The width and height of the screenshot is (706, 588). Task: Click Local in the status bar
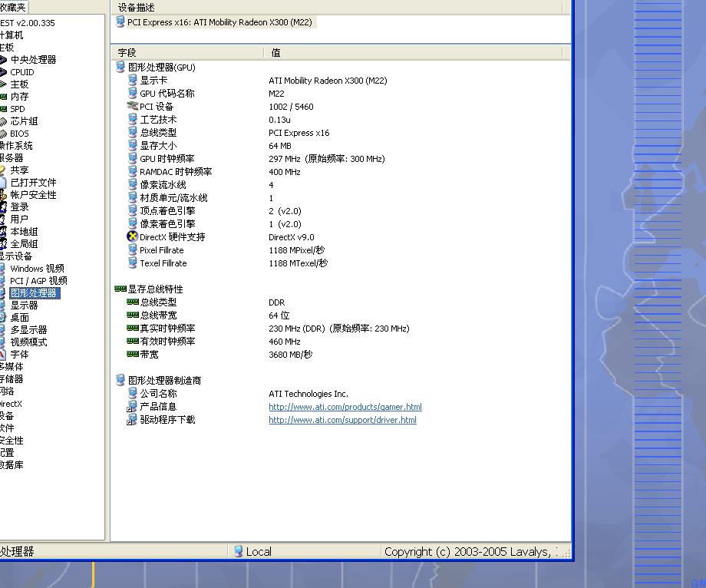click(259, 551)
